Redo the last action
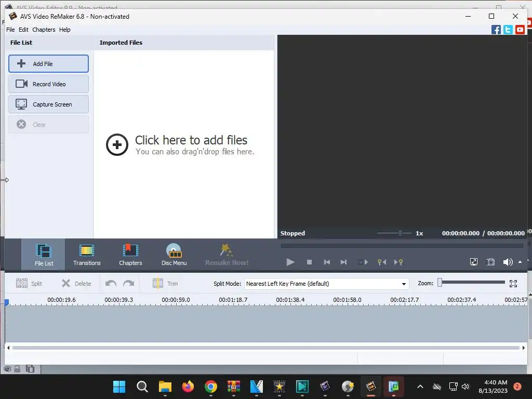Screen dimensions: 532x399 click(x=129, y=283)
